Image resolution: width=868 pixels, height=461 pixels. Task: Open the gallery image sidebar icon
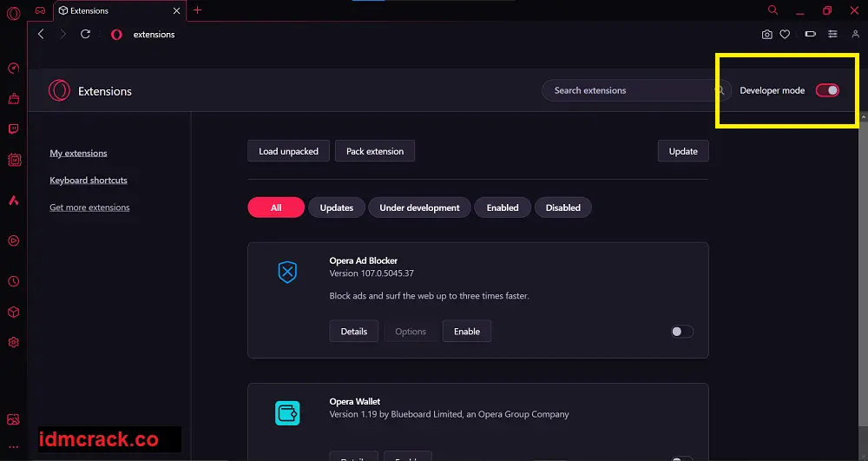(x=14, y=419)
